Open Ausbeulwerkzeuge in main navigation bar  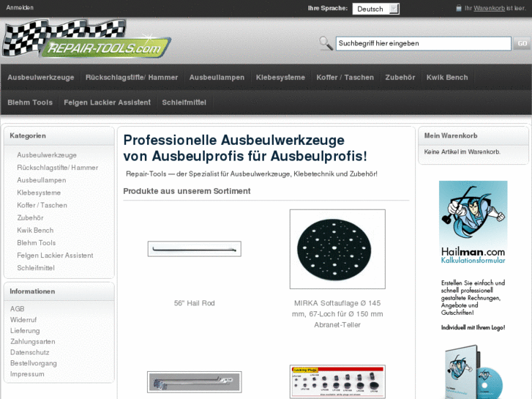[x=41, y=78]
